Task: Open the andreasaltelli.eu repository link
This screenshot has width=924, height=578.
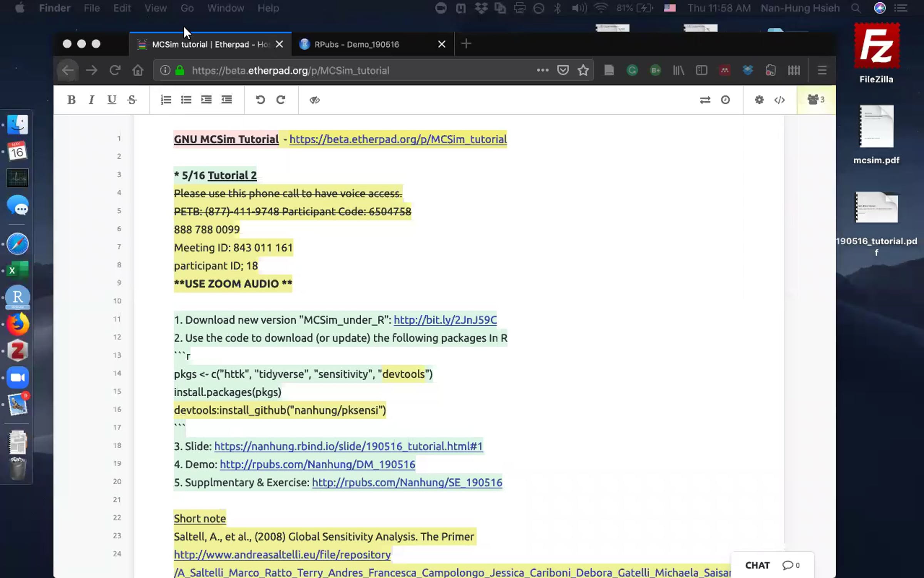Action: (x=282, y=554)
